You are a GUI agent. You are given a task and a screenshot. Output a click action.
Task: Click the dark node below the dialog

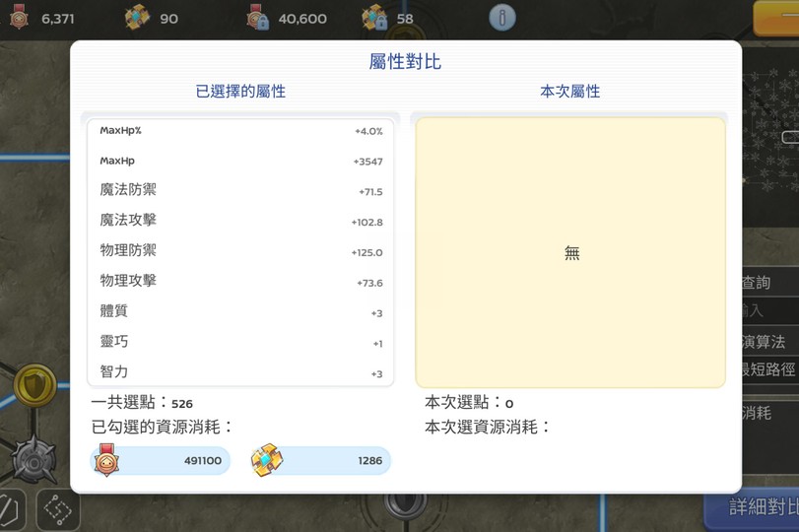(x=405, y=505)
